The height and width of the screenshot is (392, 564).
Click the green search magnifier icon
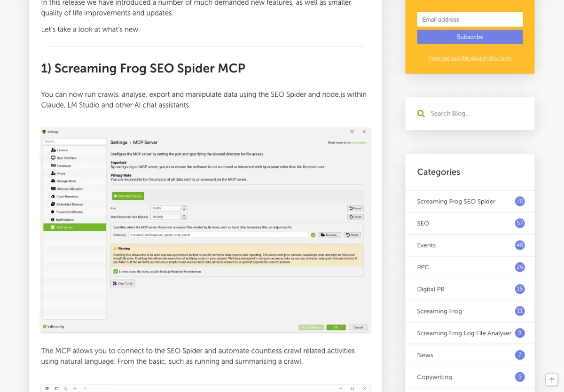point(421,113)
